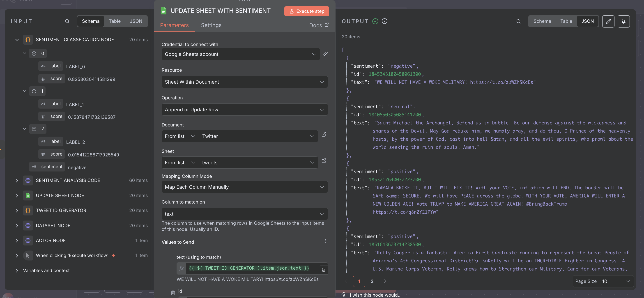Image resolution: width=644 pixels, height=298 pixels.
Task: Go to output page 2
Action: pyautogui.click(x=372, y=281)
